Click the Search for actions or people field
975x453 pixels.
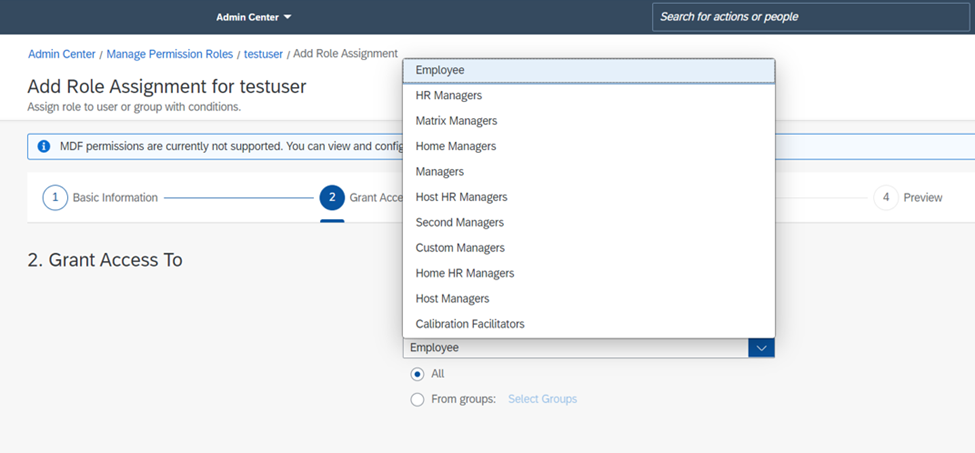tap(811, 17)
